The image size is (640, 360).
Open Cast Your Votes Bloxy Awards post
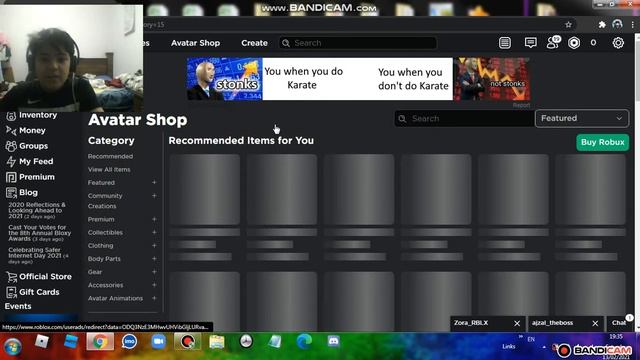40,233
